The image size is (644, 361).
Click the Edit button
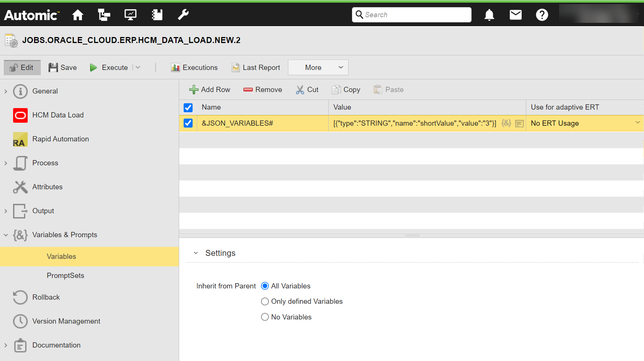[22, 68]
